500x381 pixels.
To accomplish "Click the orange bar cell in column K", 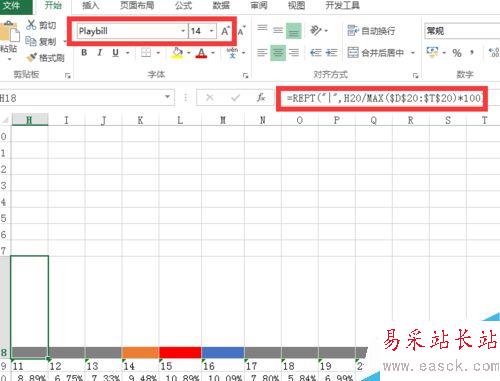I will click(x=140, y=353).
